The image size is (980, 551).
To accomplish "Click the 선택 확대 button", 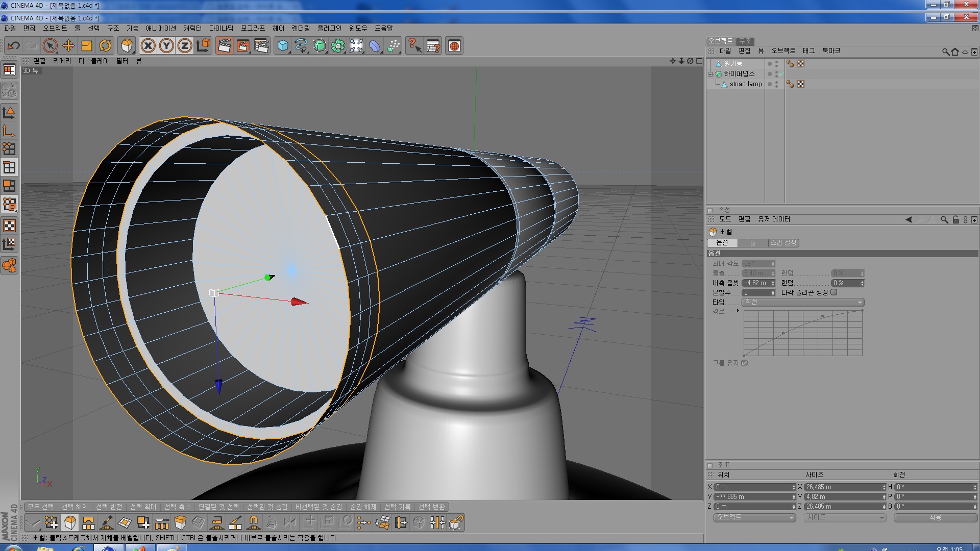I will coord(143,507).
